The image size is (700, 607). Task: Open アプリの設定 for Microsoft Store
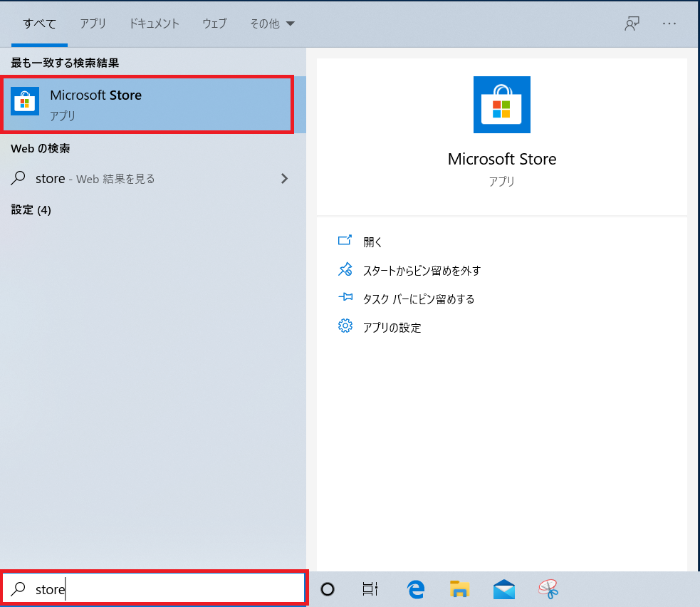[x=392, y=328]
